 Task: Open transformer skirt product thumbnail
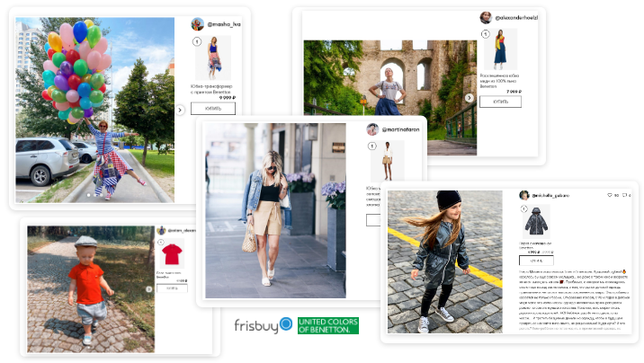click(213, 58)
